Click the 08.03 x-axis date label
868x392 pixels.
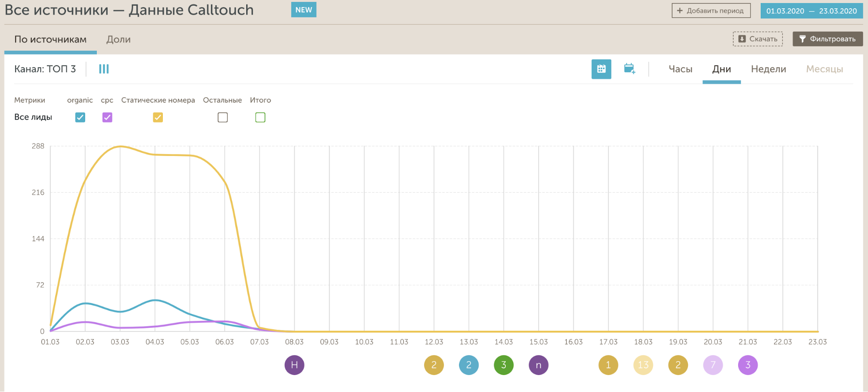click(x=294, y=342)
